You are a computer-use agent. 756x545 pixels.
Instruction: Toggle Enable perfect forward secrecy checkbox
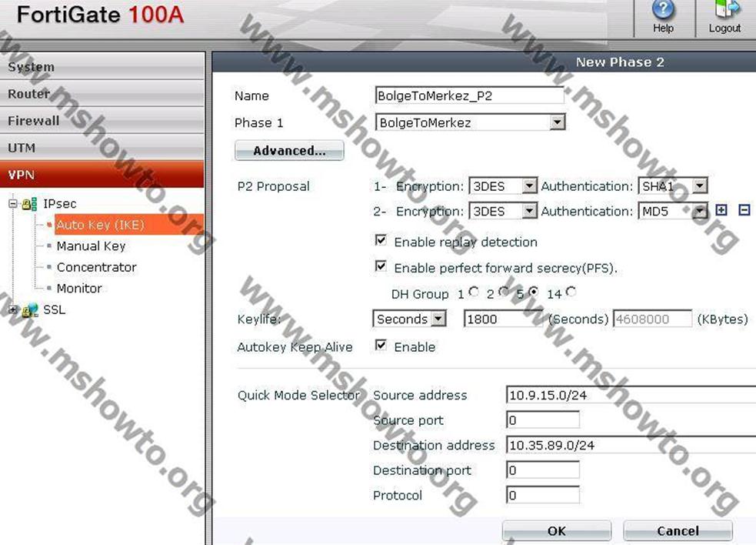[381, 266]
